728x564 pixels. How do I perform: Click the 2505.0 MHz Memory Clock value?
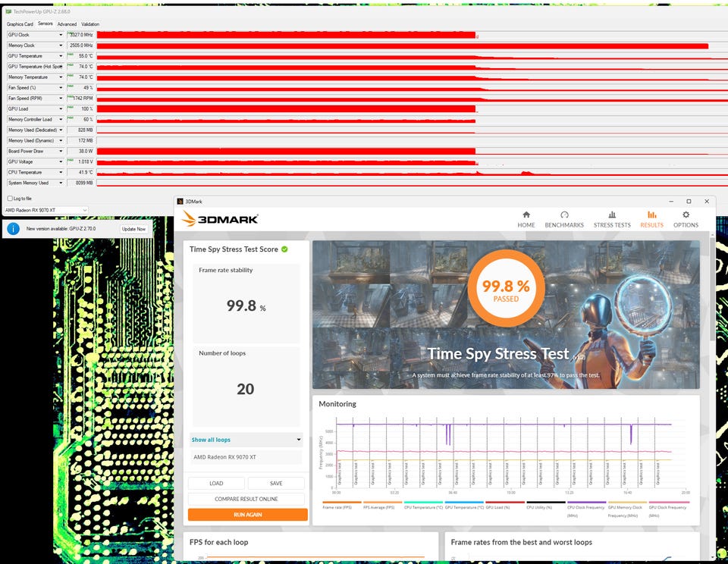point(80,45)
